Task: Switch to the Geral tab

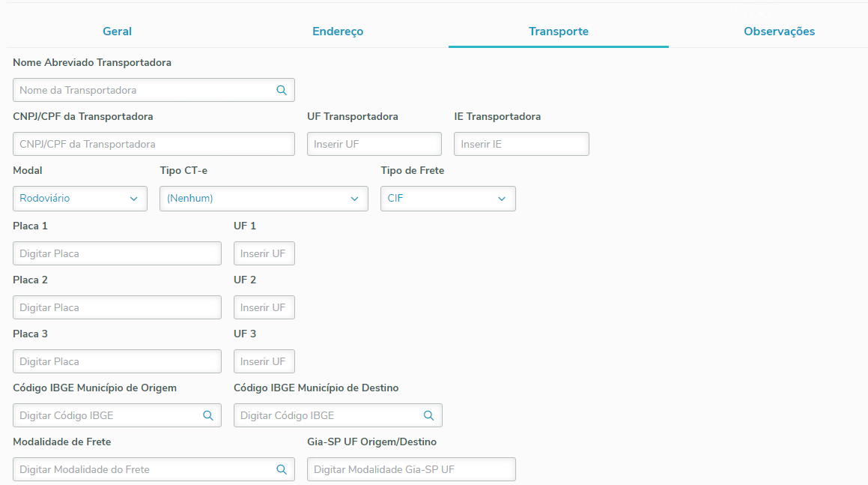Action: point(117,31)
